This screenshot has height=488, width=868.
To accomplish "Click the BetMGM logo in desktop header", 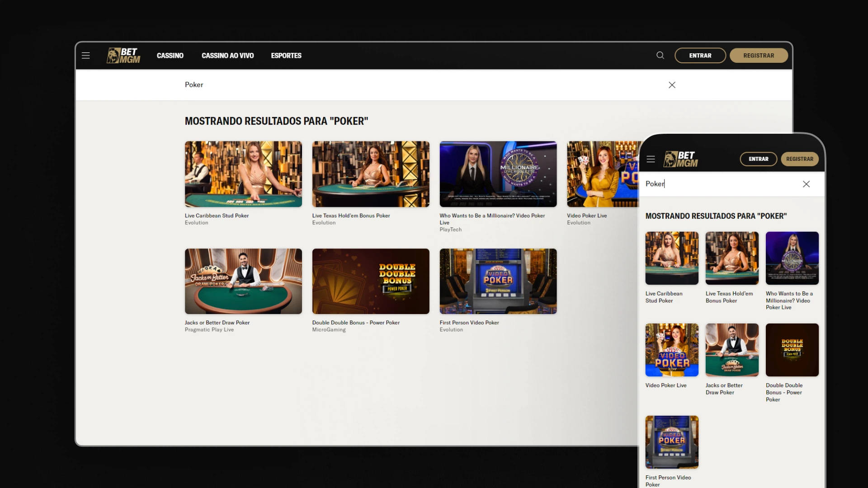I will coord(123,56).
